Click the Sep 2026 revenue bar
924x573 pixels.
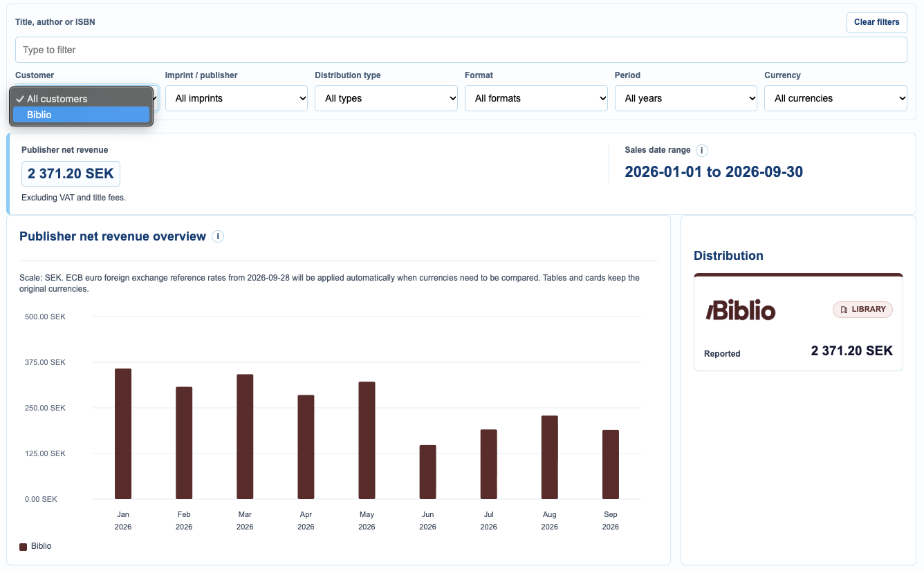click(x=610, y=464)
